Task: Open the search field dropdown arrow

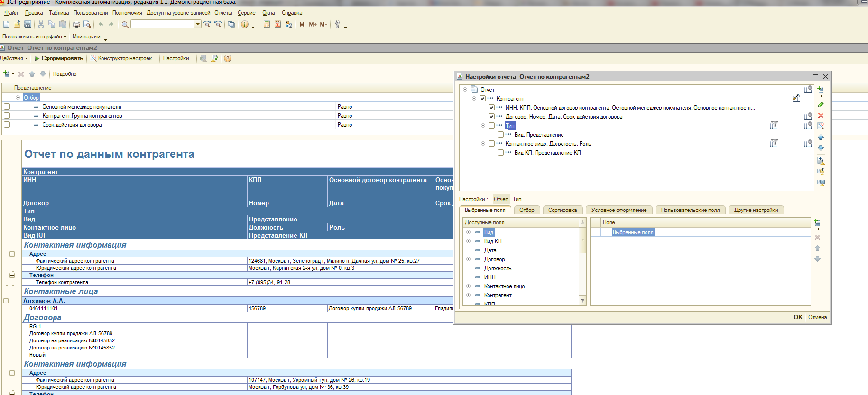Action: pyautogui.click(x=198, y=24)
